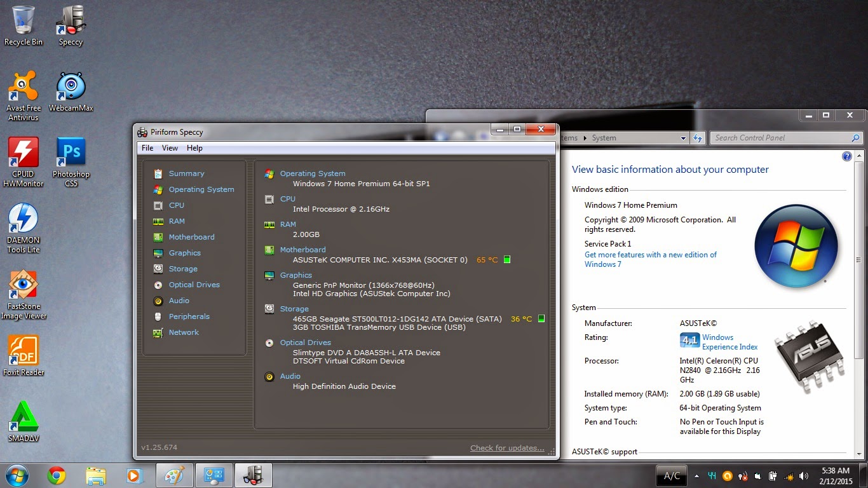Open the File menu in Speccy
Screen dimensions: 868x488
tap(147, 148)
